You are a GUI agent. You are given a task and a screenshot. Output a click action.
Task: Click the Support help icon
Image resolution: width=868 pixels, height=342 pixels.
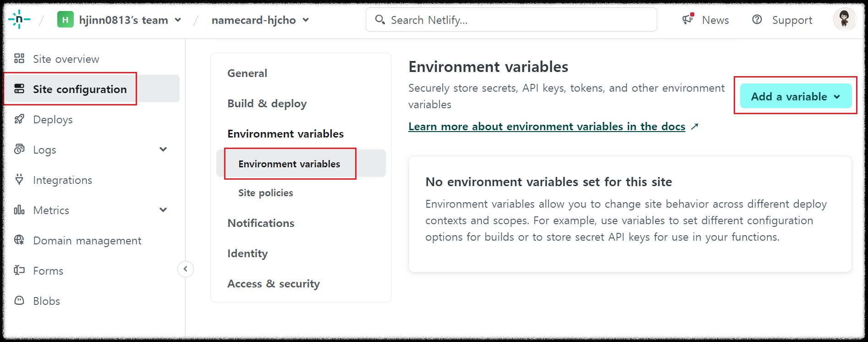click(757, 19)
